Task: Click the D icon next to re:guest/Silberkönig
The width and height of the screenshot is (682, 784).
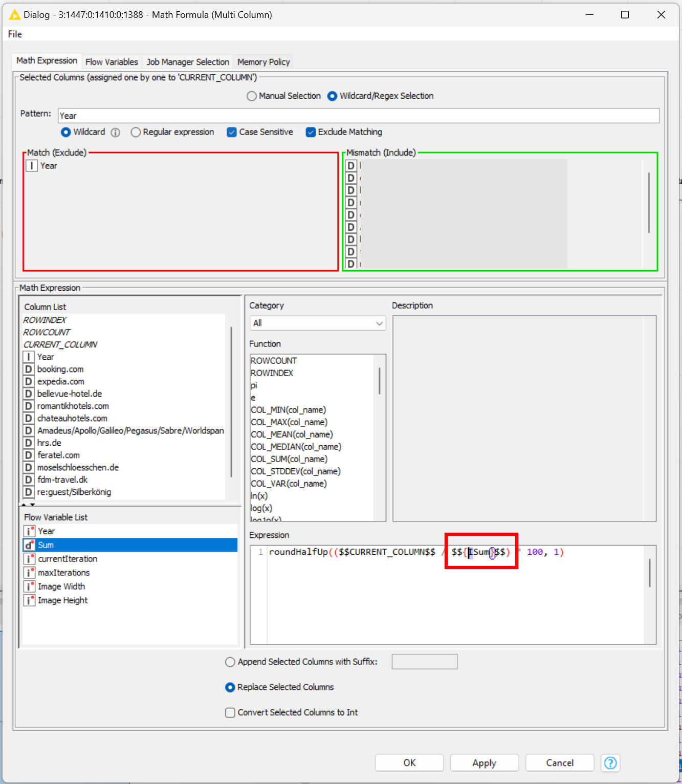Action: click(29, 492)
